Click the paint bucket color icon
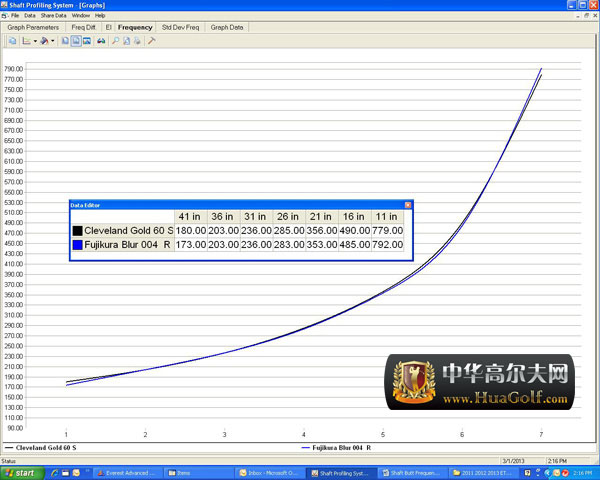The height and width of the screenshot is (480, 600). [x=45, y=41]
